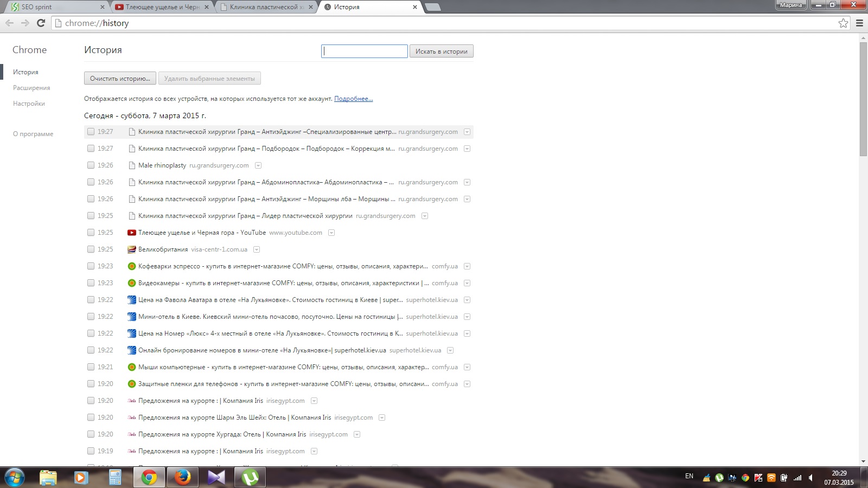Expand the dropdown for the Защитные пленки entry
Screen dimensions: 868x488
click(467, 384)
